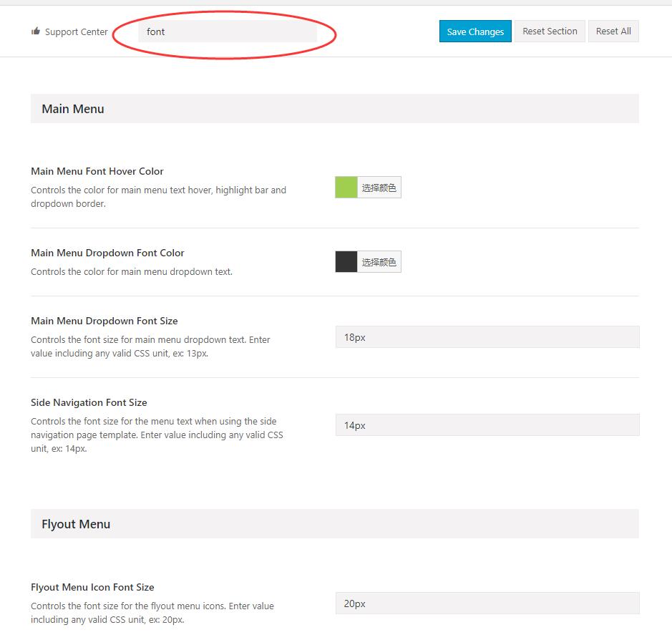This screenshot has height=635, width=672.
Task: Click the Main Menu Dropdown Font Color label
Action: click(x=107, y=253)
